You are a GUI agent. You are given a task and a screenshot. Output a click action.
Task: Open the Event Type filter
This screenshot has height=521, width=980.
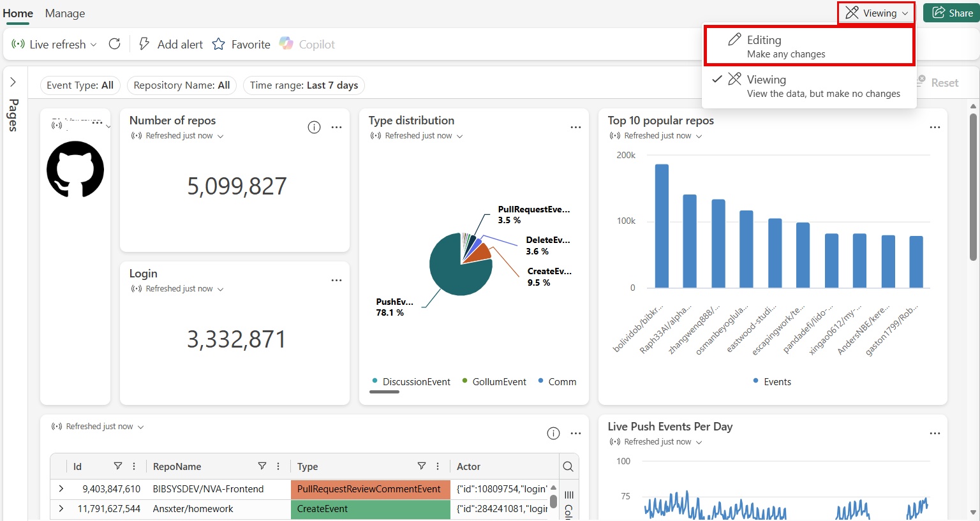[x=80, y=85]
